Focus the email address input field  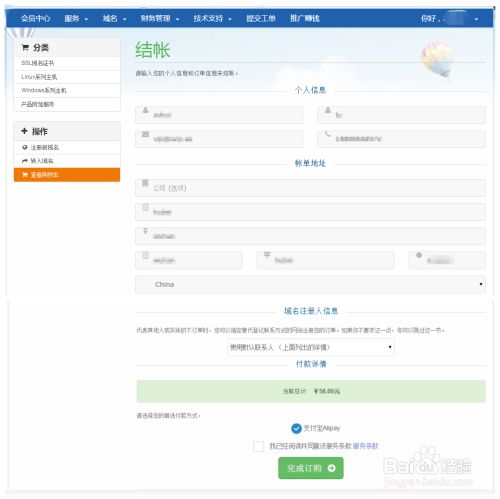(x=219, y=139)
